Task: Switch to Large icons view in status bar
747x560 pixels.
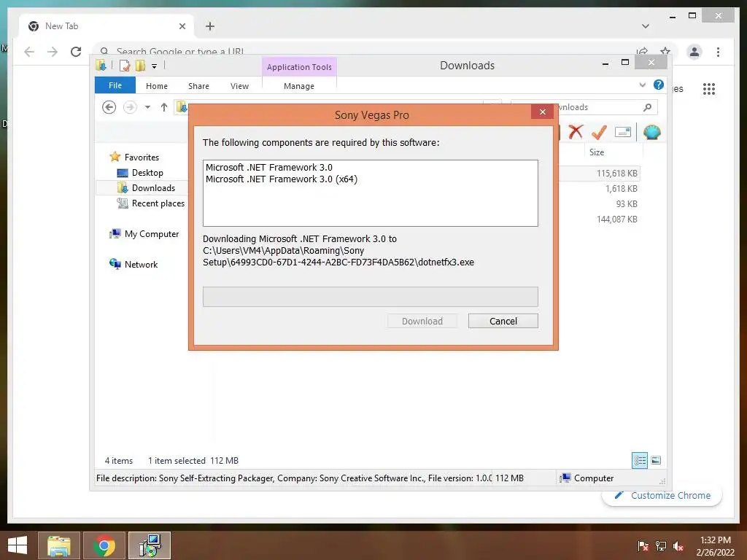Action: click(656, 460)
